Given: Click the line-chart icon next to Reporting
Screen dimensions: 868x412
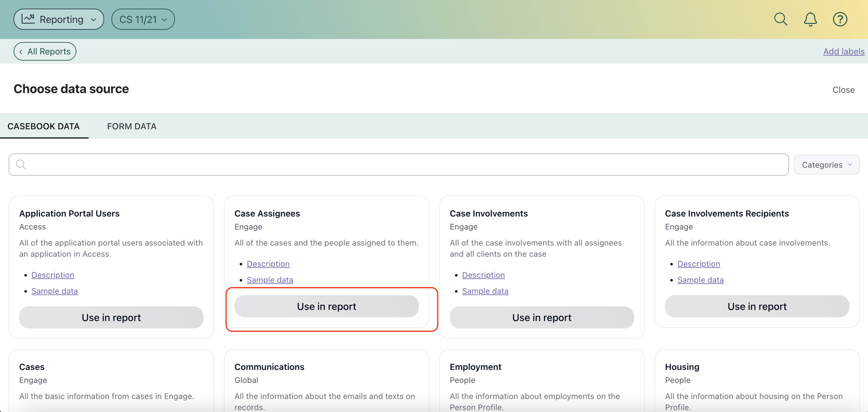Looking at the screenshot, I should [28, 19].
